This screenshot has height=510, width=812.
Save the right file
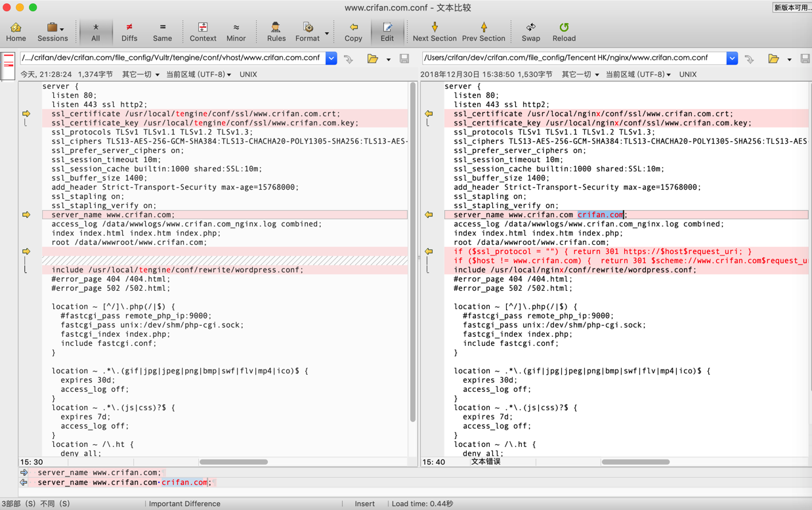pyautogui.click(x=805, y=59)
